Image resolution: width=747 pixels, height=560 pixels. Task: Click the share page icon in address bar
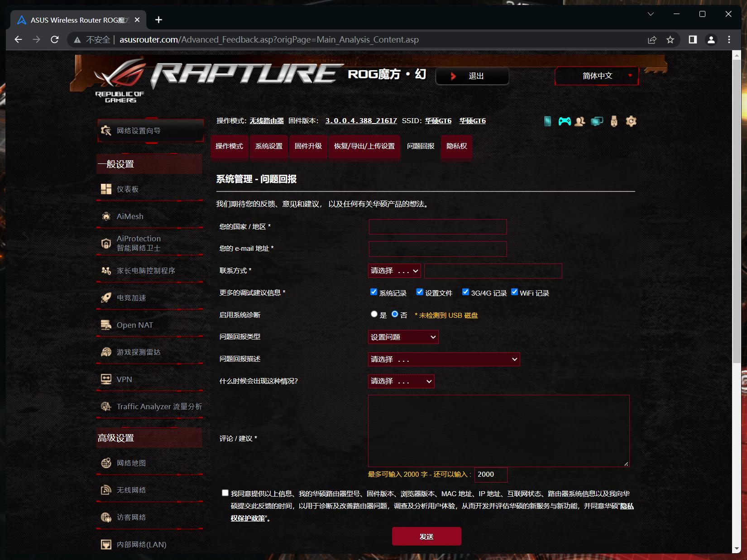click(x=652, y=40)
